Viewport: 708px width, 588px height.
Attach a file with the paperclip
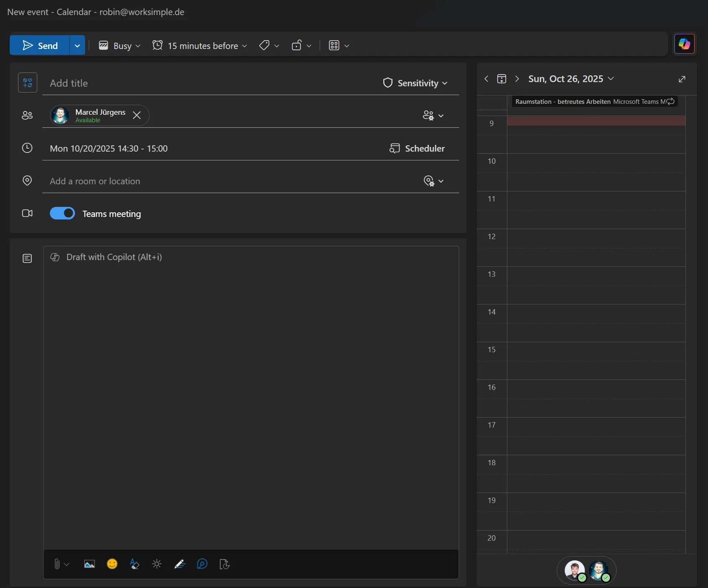57,564
